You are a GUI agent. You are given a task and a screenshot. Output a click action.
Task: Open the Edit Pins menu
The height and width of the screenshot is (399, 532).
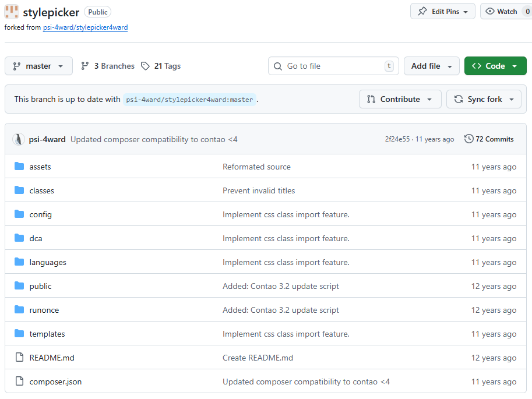coord(442,11)
